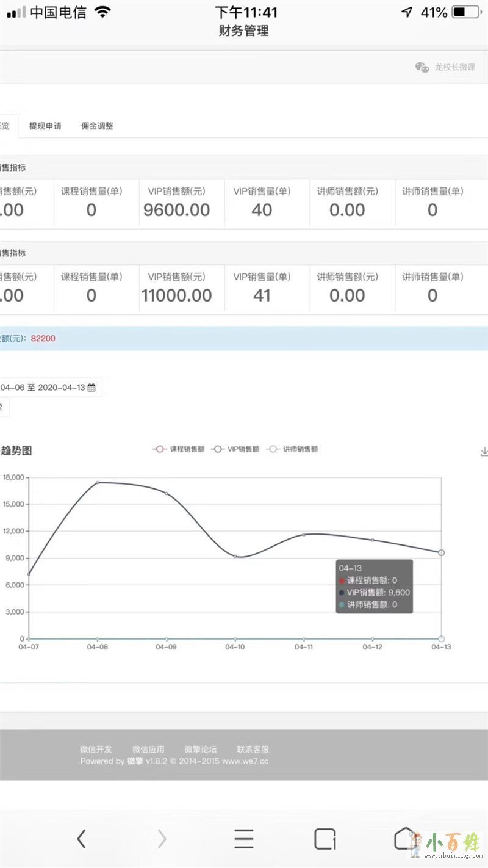Open the browser tabs switcher icon
The height and width of the screenshot is (868, 488).
pyautogui.click(x=325, y=839)
